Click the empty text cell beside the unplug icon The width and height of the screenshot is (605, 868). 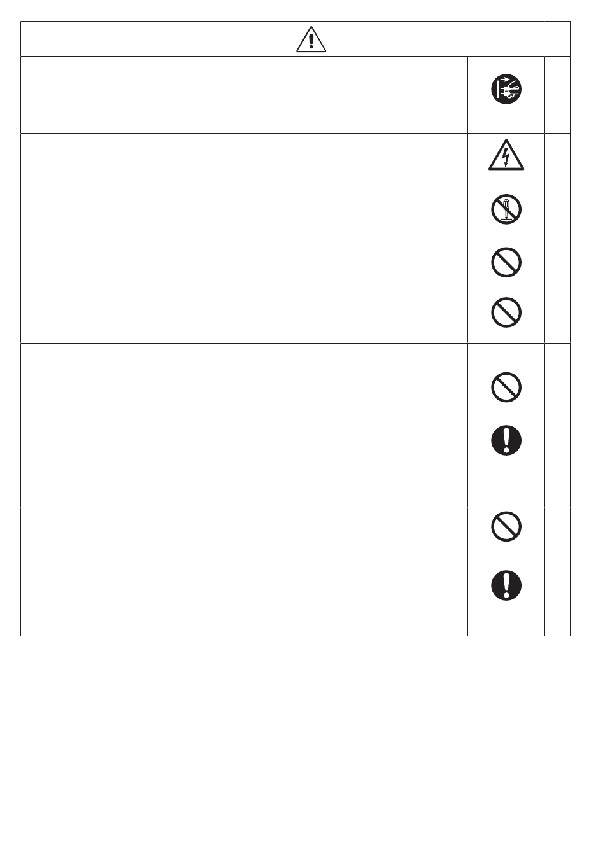click(244, 95)
